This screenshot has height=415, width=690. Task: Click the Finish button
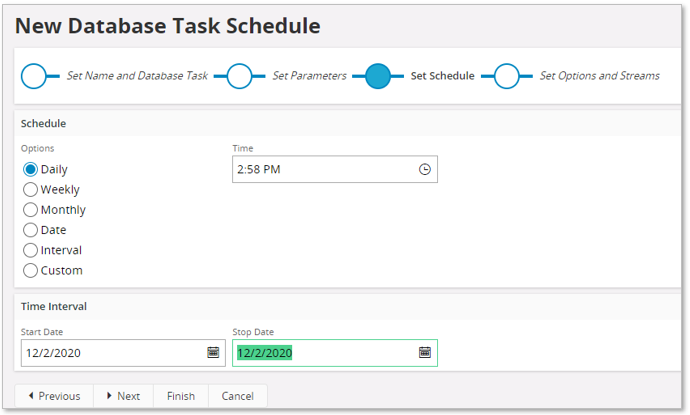pyautogui.click(x=181, y=396)
